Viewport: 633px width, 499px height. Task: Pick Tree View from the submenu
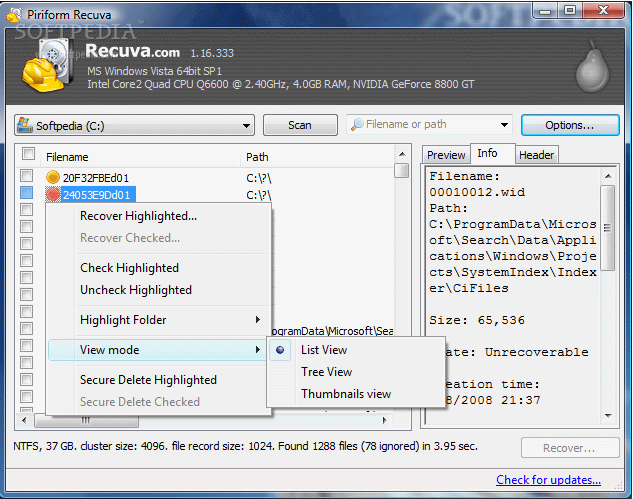click(x=327, y=372)
